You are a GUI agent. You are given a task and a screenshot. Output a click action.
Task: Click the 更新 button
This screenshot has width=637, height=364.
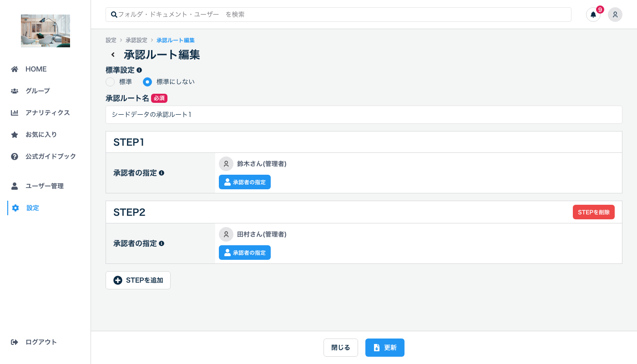click(x=384, y=348)
